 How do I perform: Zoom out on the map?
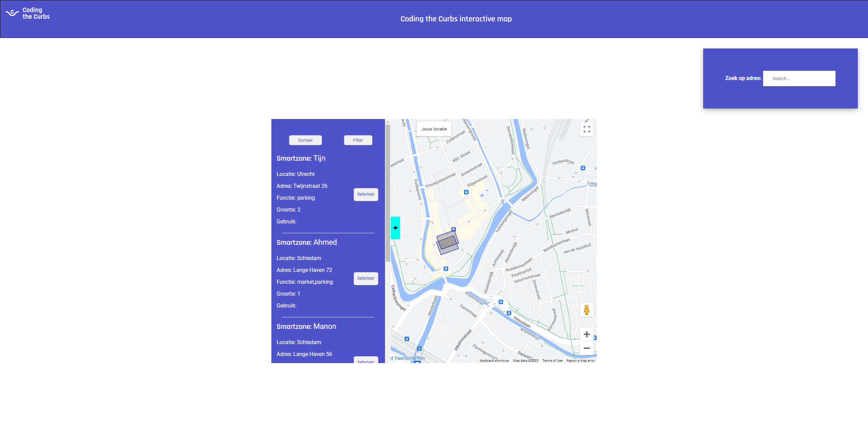pos(586,348)
